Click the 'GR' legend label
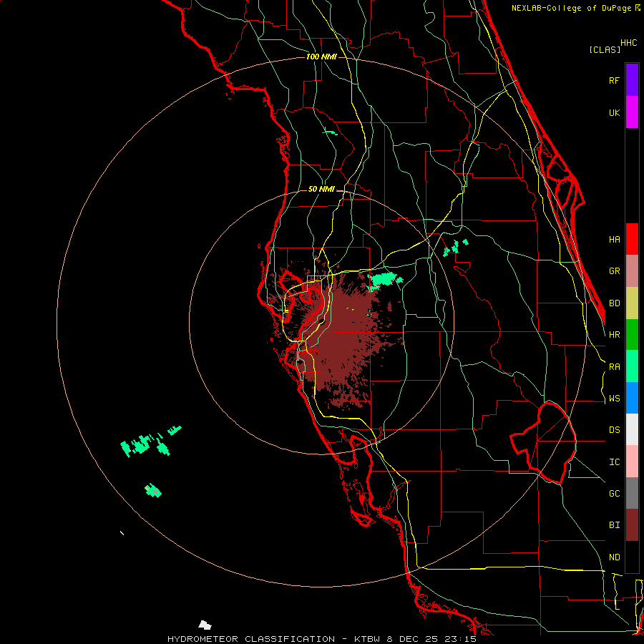 (615, 271)
